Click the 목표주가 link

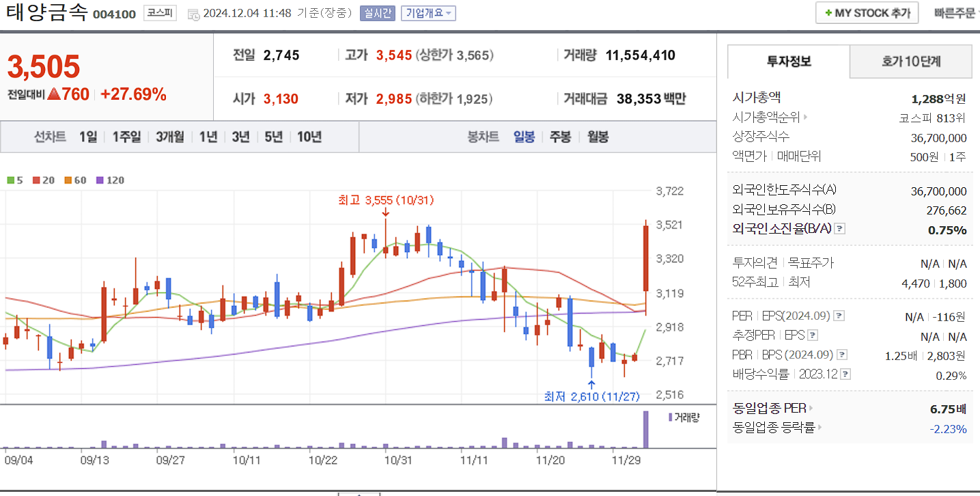tap(811, 262)
